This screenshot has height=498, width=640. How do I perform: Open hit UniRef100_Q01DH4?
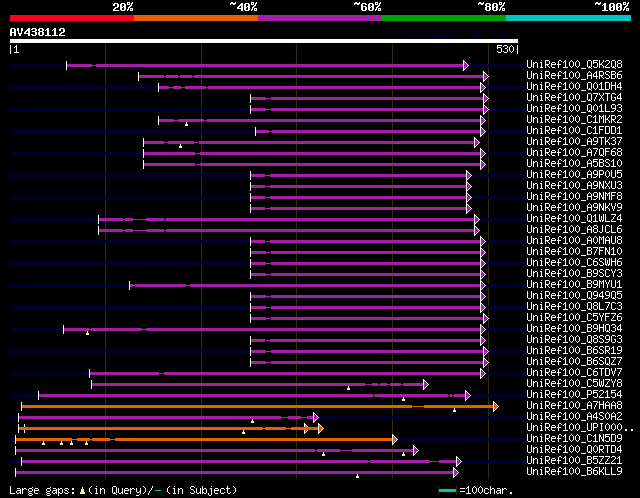(x=574, y=87)
